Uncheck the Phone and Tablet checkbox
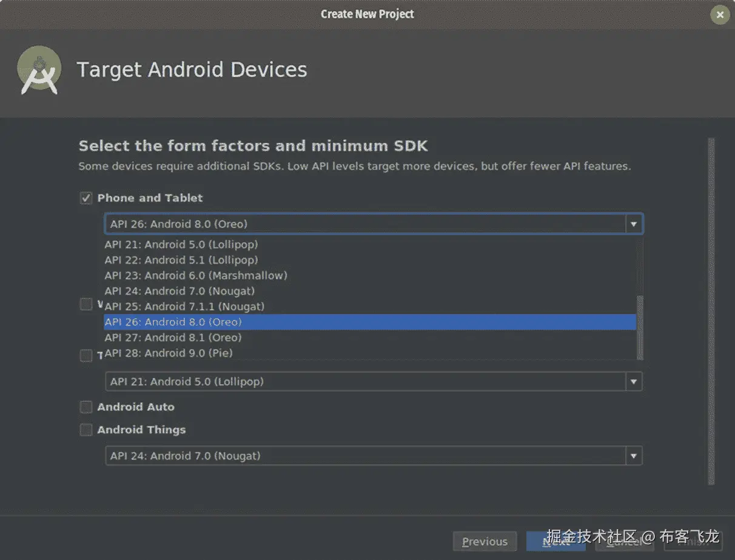The height and width of the screenshot is (560, 735). [x=86, y=198]
